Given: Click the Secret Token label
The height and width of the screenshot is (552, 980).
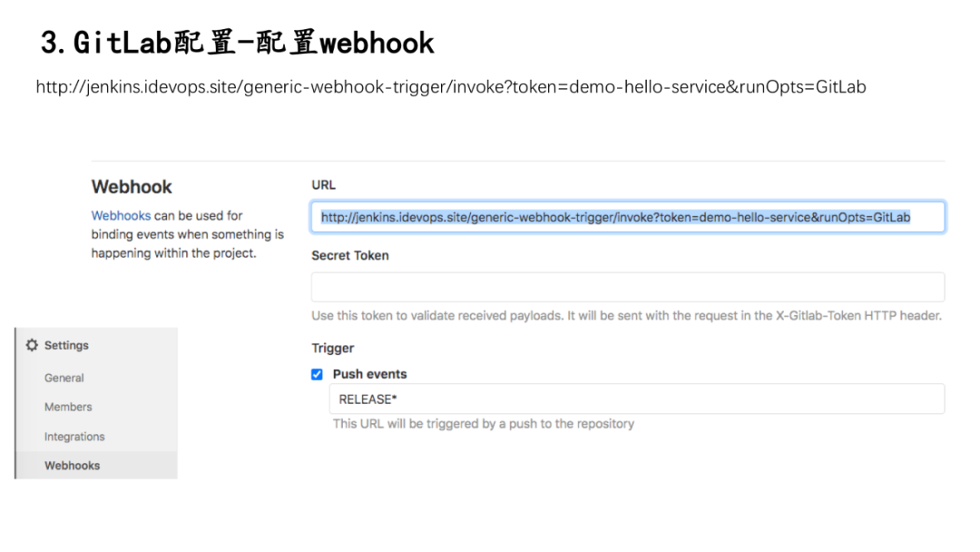Looking at the screenshot, I should 349,256.
